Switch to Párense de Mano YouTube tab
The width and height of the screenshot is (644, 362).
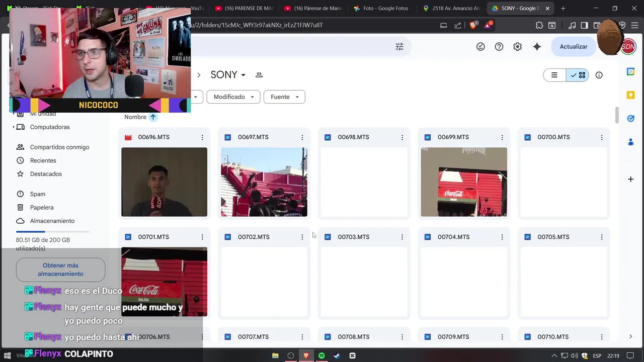313,8
